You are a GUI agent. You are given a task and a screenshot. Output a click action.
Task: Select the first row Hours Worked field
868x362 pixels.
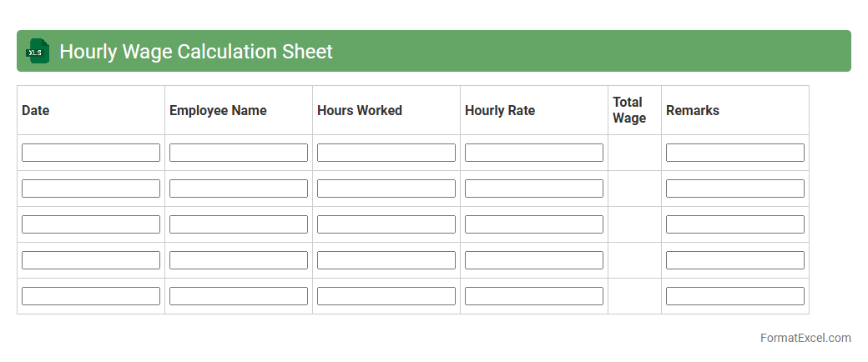tap(386, 153)
